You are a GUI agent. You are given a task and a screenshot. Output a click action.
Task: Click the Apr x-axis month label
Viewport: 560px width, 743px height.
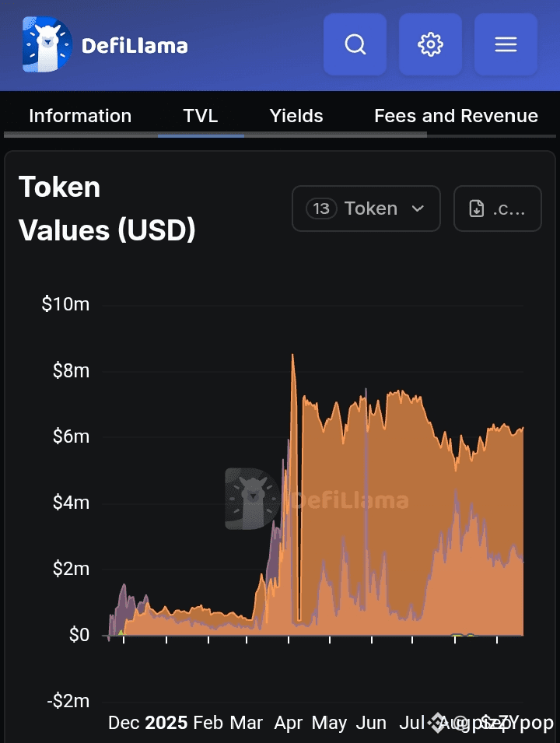(289, 723)
